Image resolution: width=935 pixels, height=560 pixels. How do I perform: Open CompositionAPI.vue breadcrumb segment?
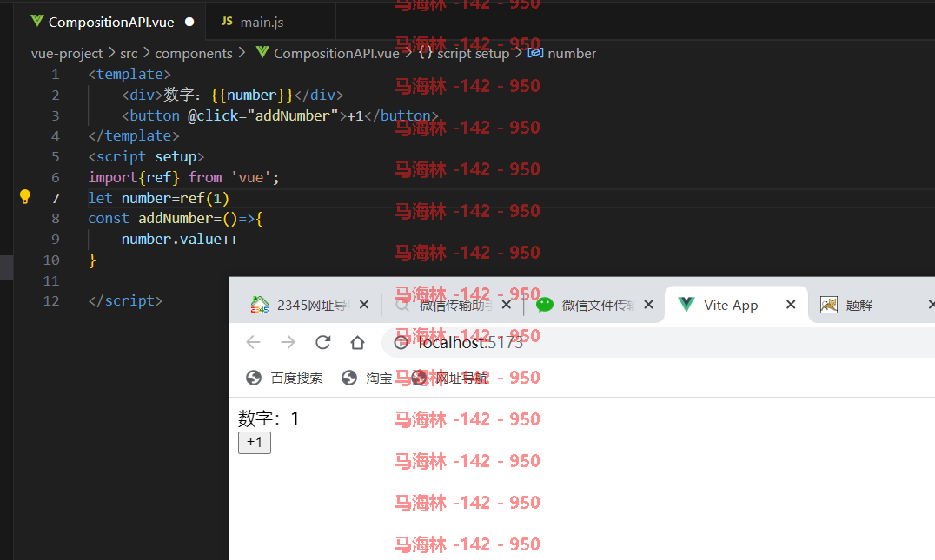[x=336, y=54]
